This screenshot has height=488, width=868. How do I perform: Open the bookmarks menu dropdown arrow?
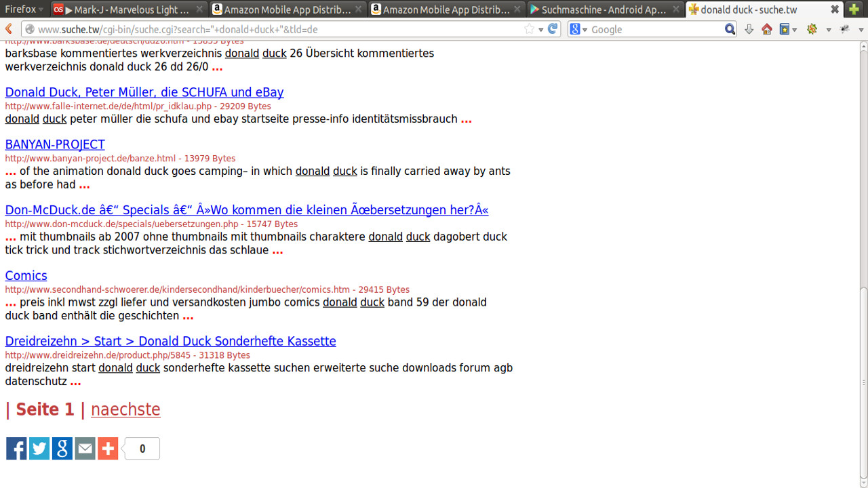[x=793, y=30]
